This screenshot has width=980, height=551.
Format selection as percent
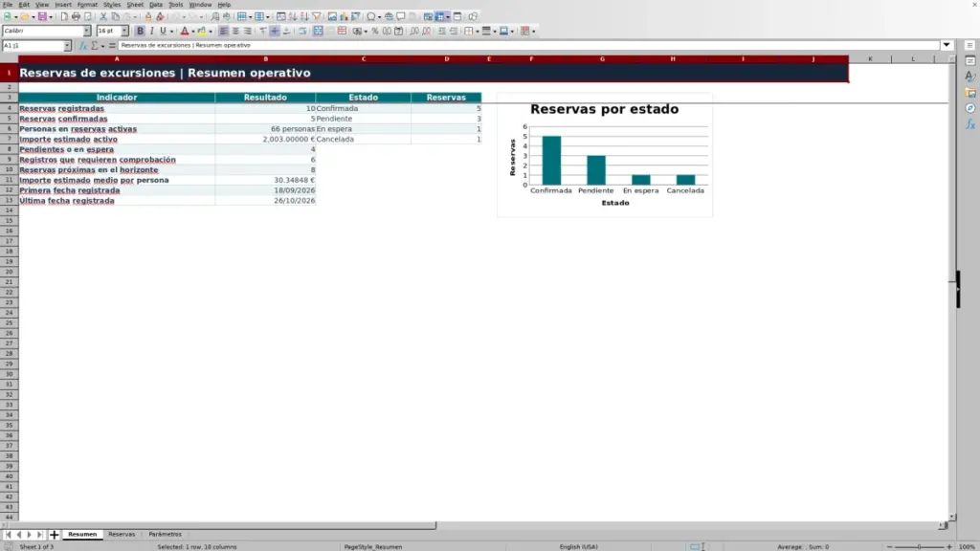coord(375,32)
